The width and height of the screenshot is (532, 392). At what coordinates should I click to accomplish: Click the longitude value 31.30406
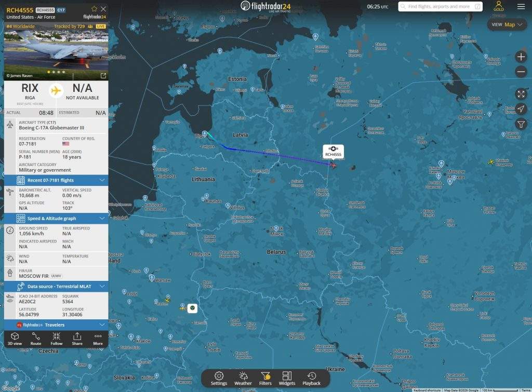72,315
